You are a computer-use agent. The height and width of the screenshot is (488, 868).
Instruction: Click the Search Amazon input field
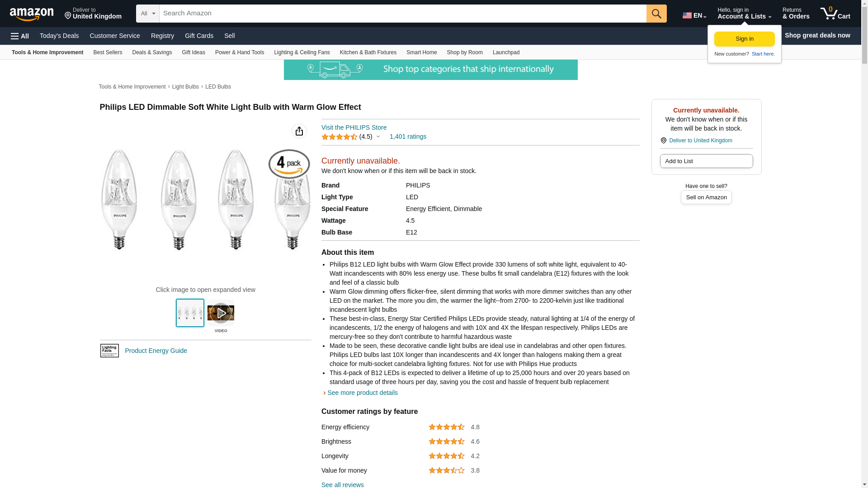tap(402, 14)
